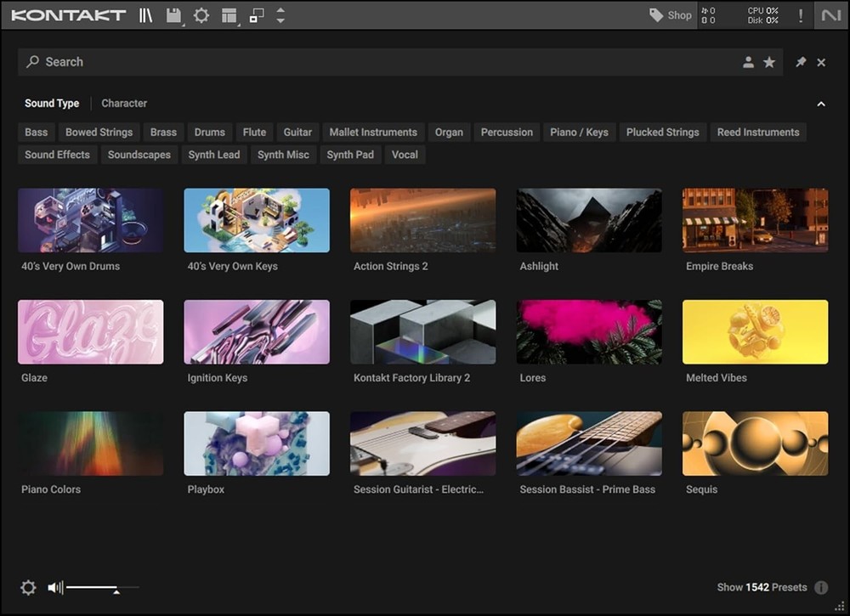The height and width of the screenshot is (616, 850).
Task: Mute the preview speaker icon
Action: 55,587
